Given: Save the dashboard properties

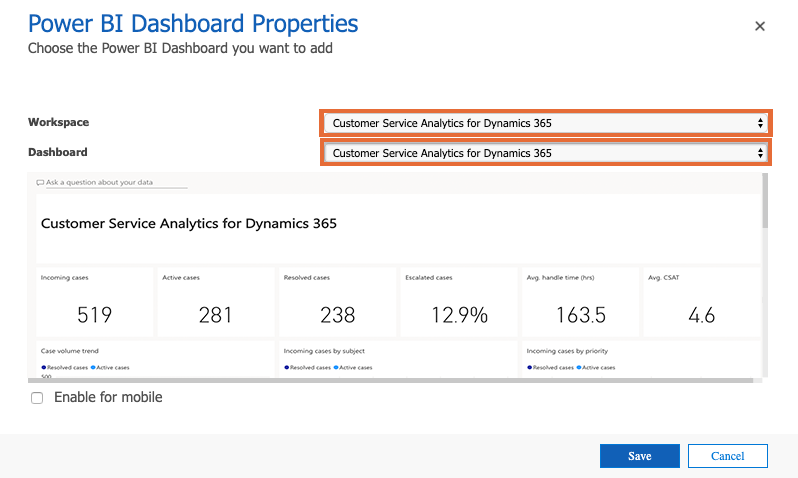Looking at the screenshot, I should coord(639,456).
